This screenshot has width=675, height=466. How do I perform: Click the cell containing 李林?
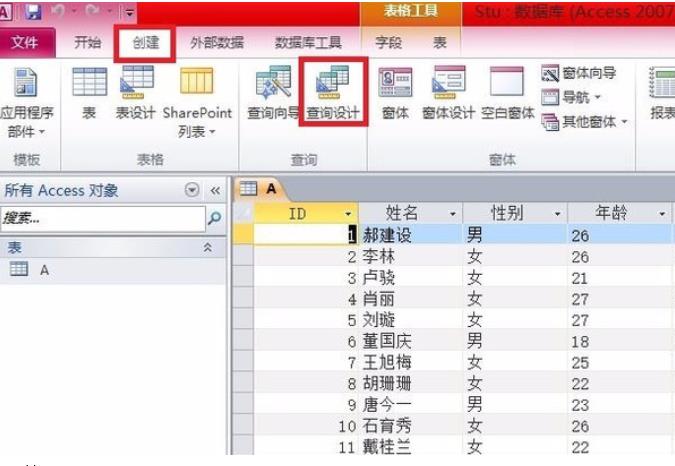point(411,256)
